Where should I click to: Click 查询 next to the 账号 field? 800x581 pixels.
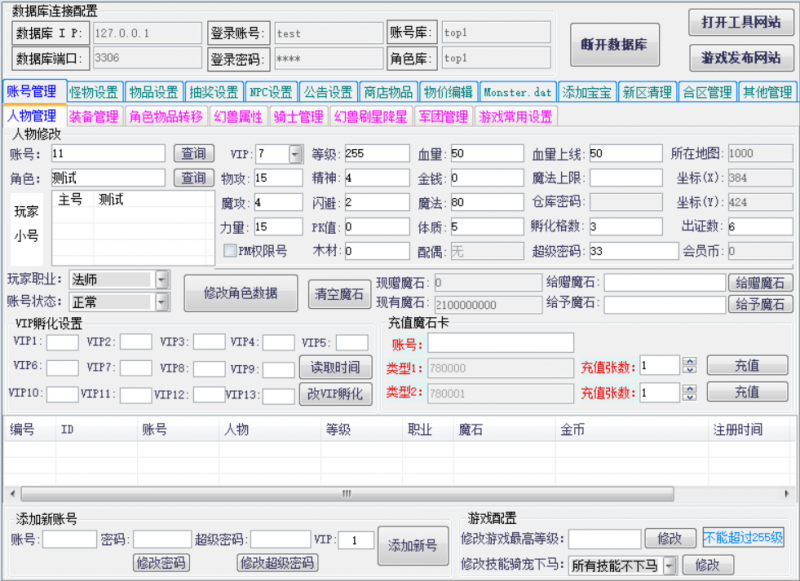[195, 153]
